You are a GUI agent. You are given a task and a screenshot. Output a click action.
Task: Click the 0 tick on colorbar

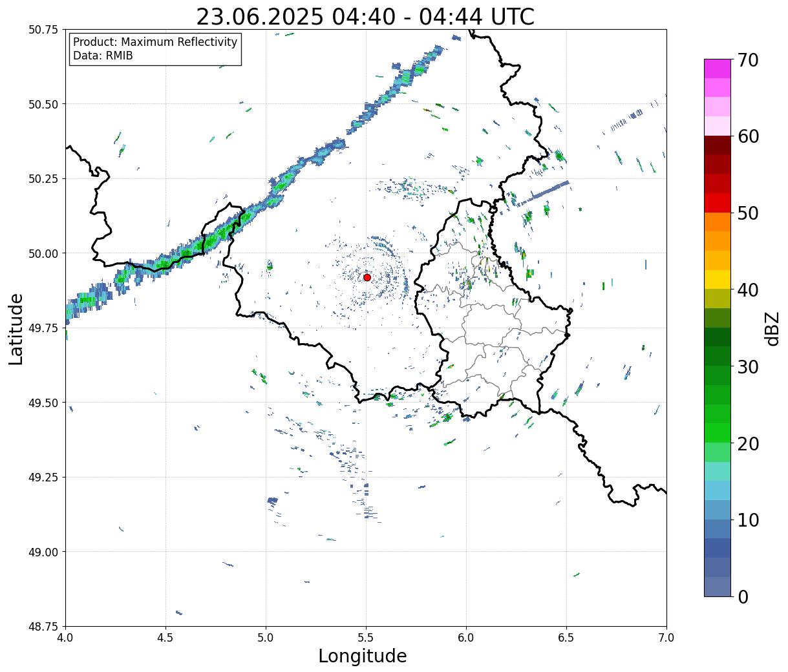pyautogui.click(x=742, y=596)
